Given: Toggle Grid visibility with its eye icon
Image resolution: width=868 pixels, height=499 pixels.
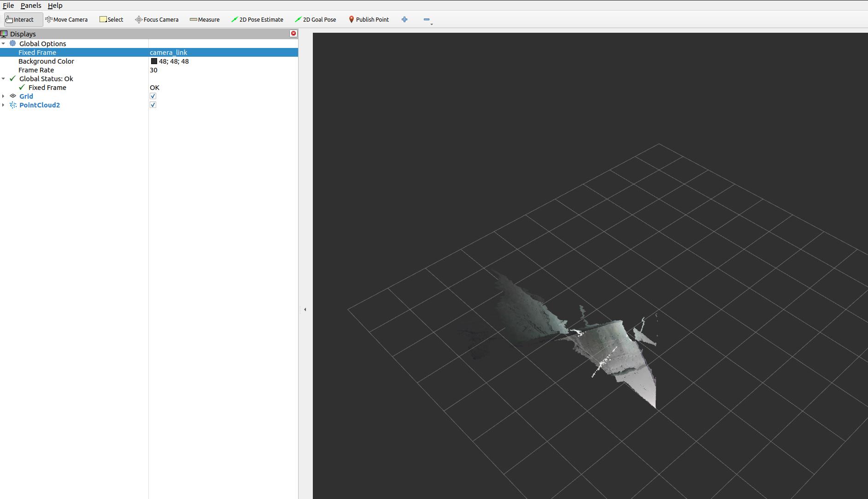Looking at the screenshot, I should (x=13, y=96).
